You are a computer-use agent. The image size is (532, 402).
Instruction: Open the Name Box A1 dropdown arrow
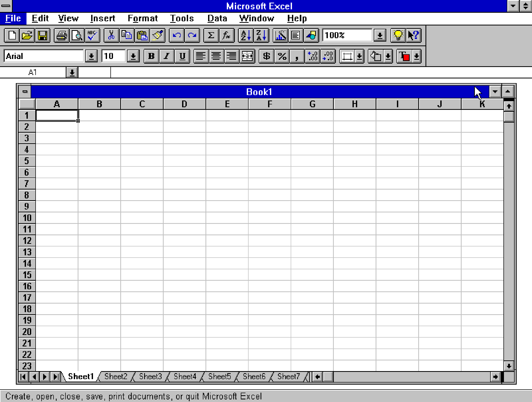72,72
